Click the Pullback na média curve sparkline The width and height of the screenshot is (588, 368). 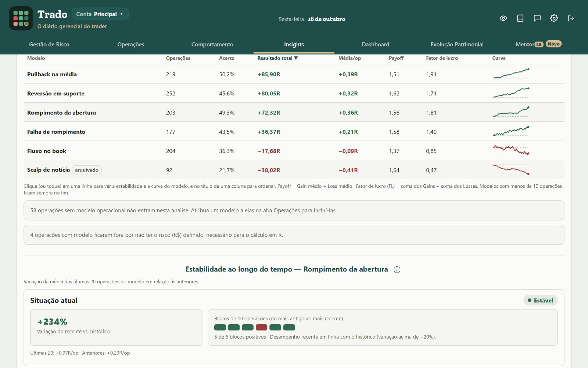point(511,74)
